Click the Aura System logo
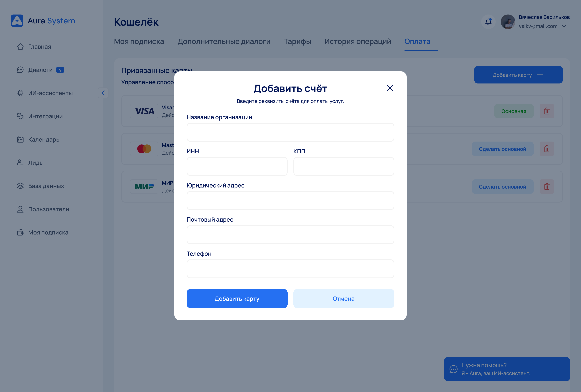Viewport: 581px width, 392px height. pos(43,21)
